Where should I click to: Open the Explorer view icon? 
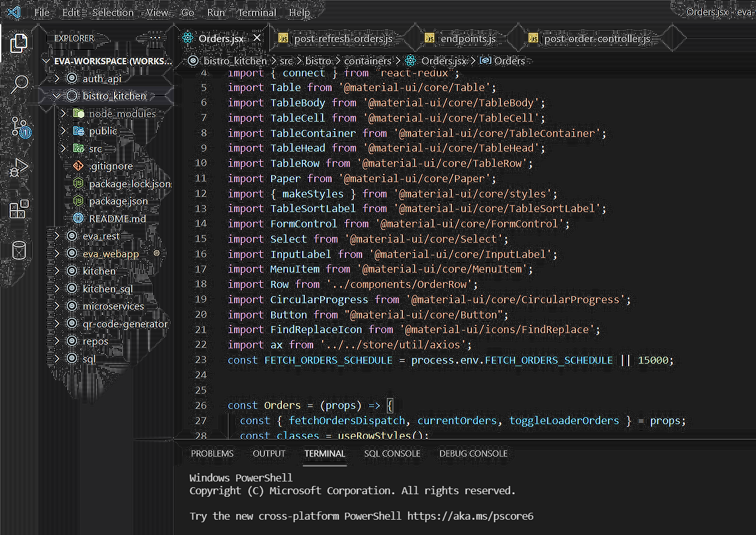(x=18, y=44)
